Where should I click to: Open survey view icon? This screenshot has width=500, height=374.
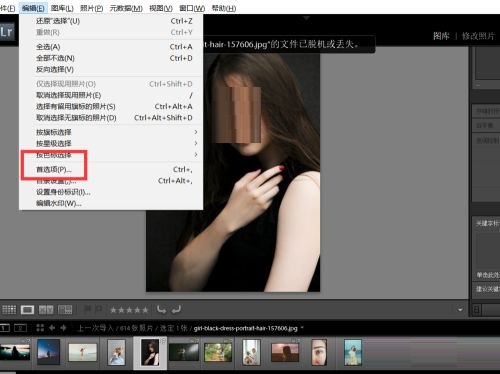(x=65, y=310)
